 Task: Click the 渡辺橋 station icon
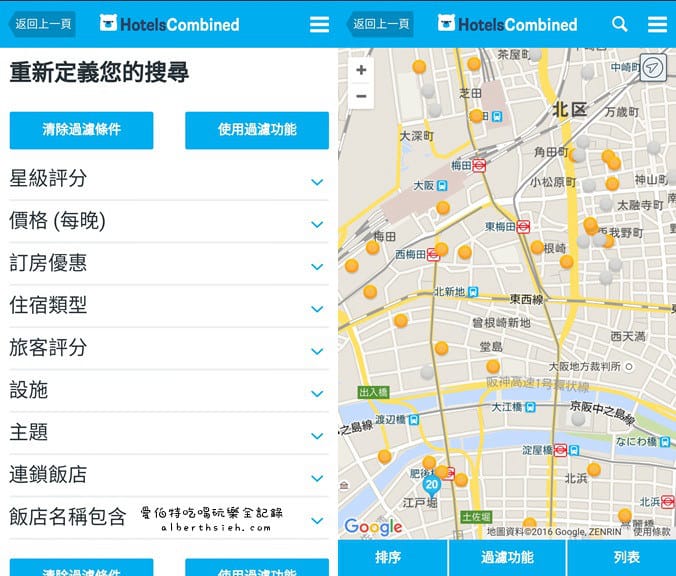413,419
